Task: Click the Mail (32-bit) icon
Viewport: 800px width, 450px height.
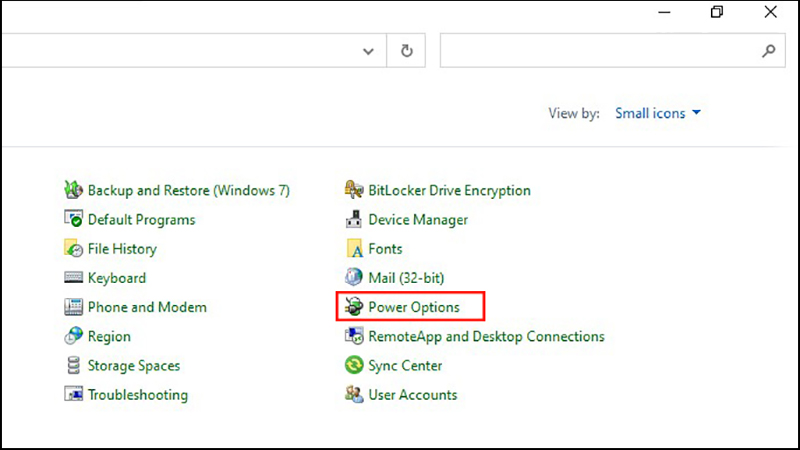Action: tap(354, 278)
